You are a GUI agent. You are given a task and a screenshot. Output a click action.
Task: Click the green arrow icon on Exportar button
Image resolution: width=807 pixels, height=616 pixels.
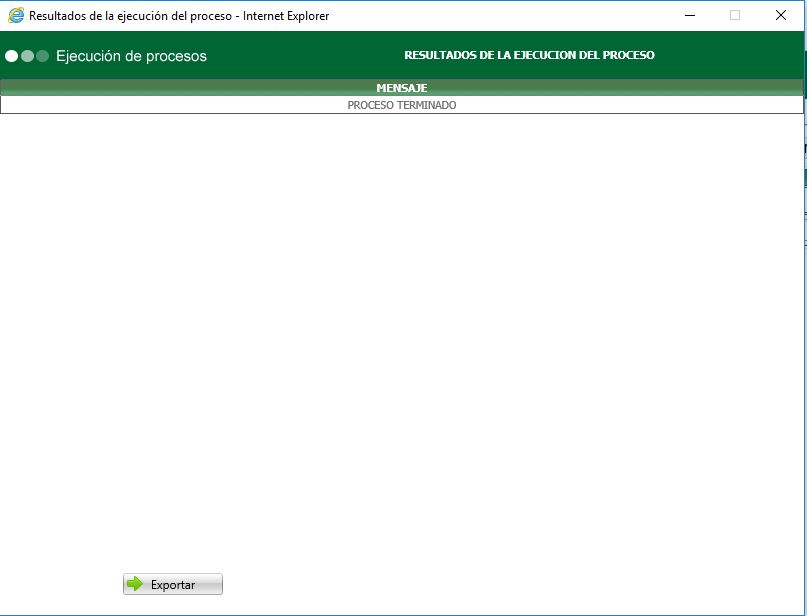(135, 584)
